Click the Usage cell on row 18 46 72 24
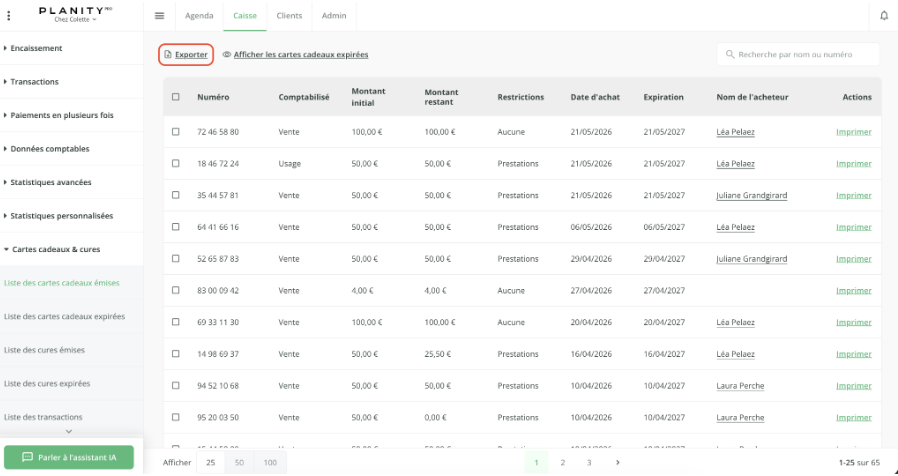 [x=289, y=163]
